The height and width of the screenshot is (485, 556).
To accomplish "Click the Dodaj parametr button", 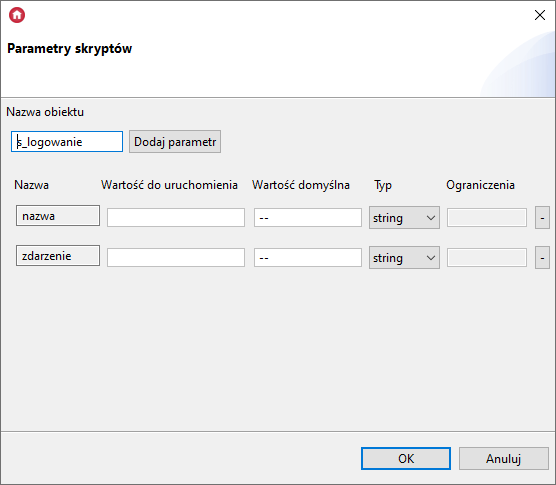I will click(x=175, y=141).
